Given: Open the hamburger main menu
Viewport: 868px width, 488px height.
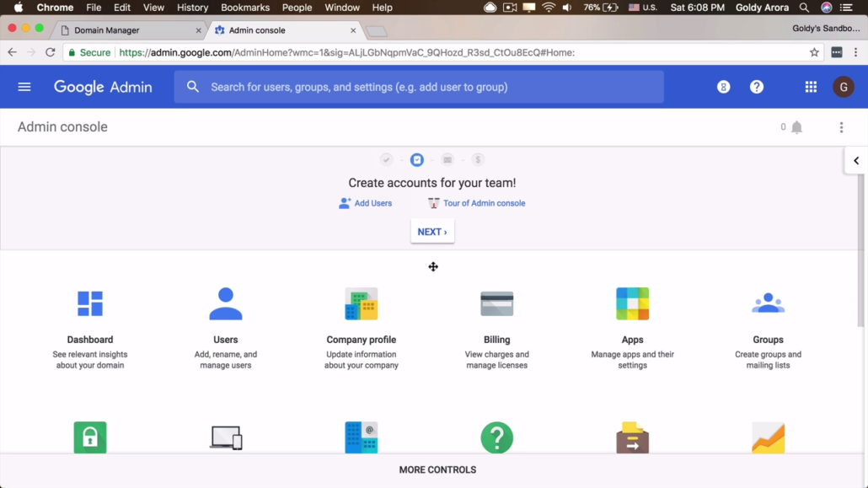Looking at the screenshot, I should (x=24, y=87).
